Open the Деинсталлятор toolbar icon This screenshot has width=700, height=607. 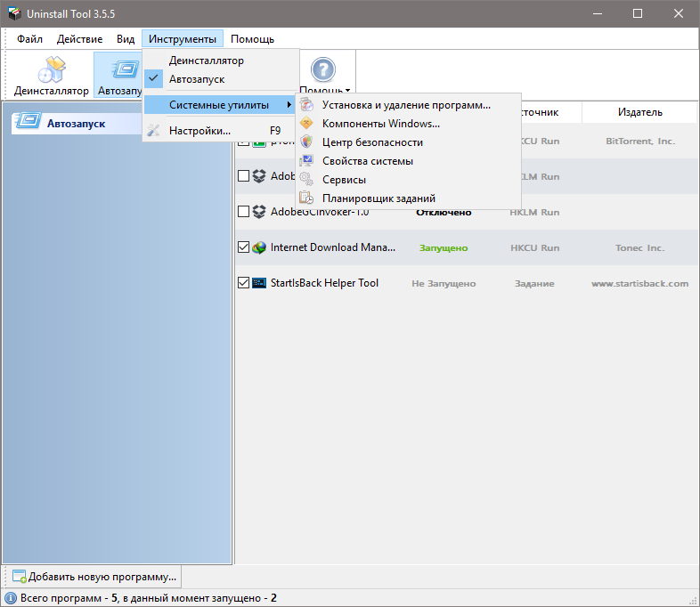pos(52,69)
